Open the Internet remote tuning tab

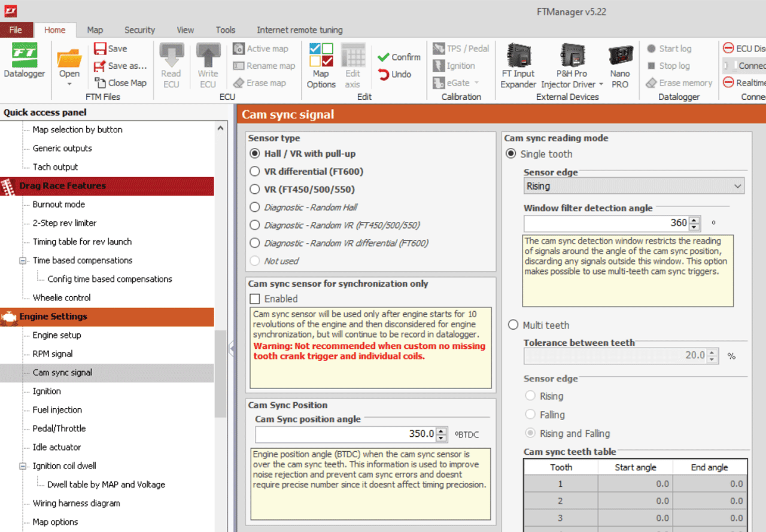(299, 30)
